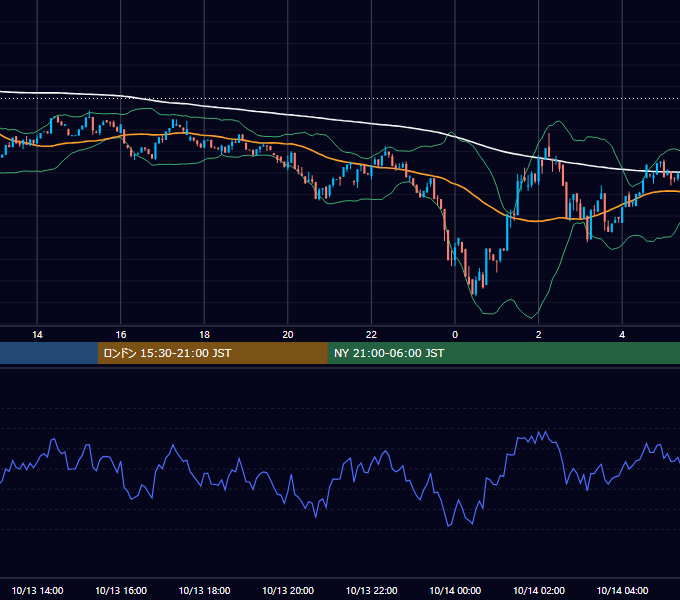Click the 10/13 18:00 time label
This screenshot has width=680, height=600.
pos(204,590)
